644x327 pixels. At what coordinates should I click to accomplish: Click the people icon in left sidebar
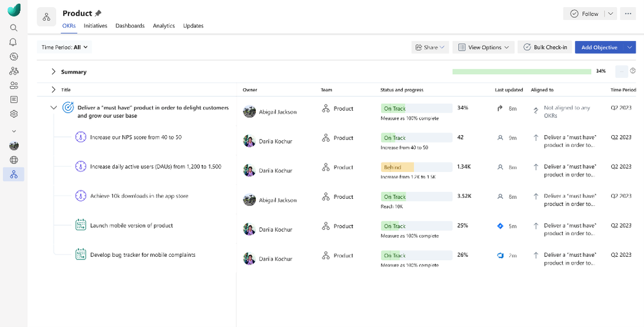click(x=14, y=86)
